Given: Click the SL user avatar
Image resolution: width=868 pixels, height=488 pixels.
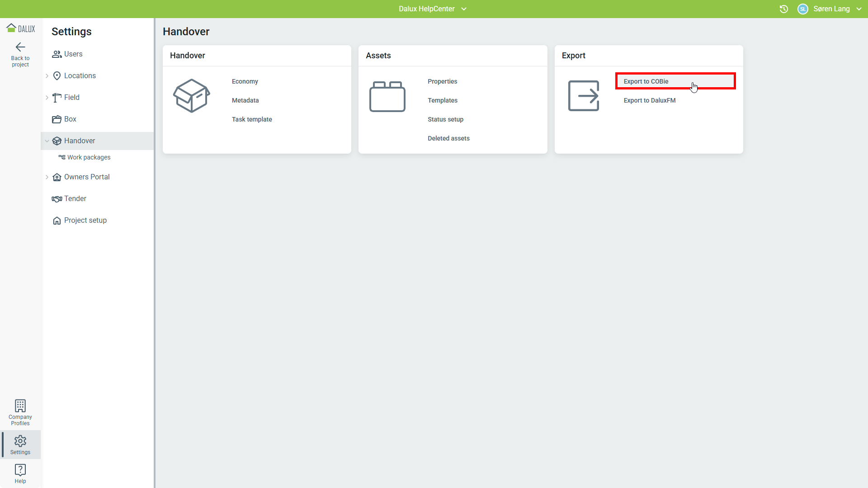Looking at the screenshot, I should [x=803, y=9].
